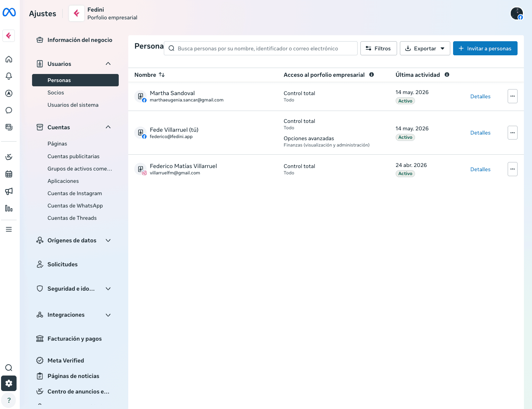Click the Fedini logo in header

(76, 13)
